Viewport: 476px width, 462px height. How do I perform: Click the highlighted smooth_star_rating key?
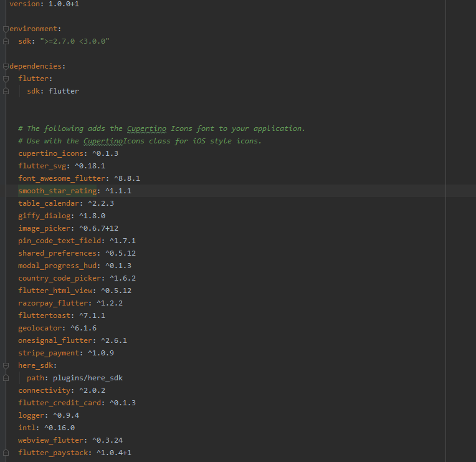(x=57, y=191)
